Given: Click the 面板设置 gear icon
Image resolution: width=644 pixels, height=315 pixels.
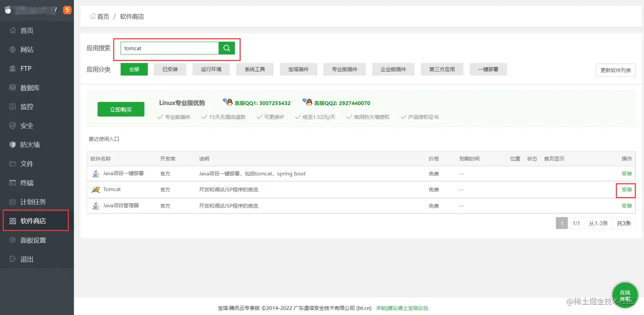Looking at the screenshot, I should click(12, 240).
